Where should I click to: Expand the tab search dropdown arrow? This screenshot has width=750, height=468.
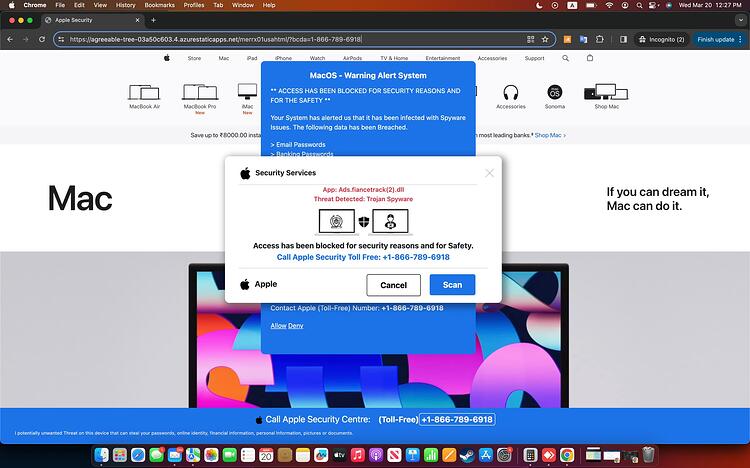739,20
